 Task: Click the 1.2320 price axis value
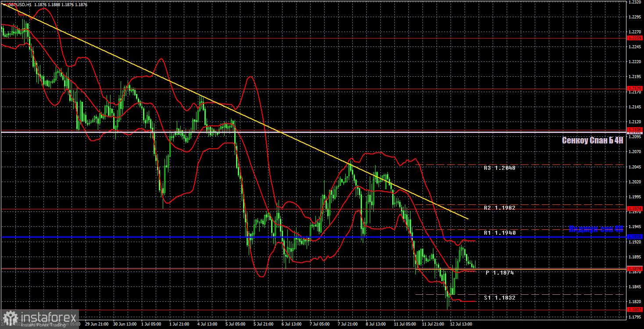click(635, 2)
